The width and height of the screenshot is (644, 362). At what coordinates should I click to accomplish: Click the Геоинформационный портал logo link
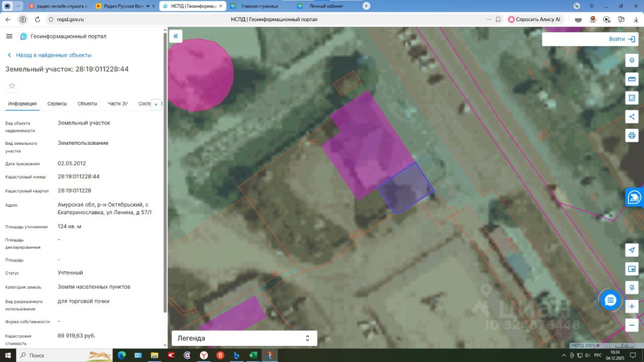point(63,36)
